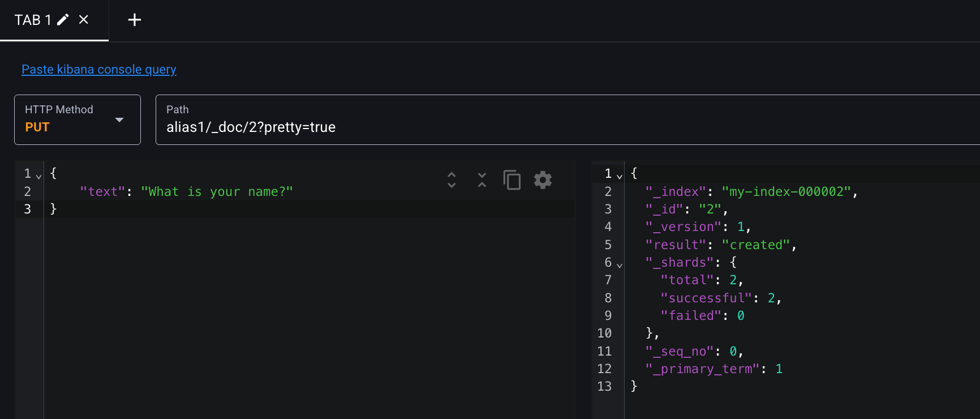Click line number 3 in the request gutter
The image size is (980, 419).
[27, 209]
